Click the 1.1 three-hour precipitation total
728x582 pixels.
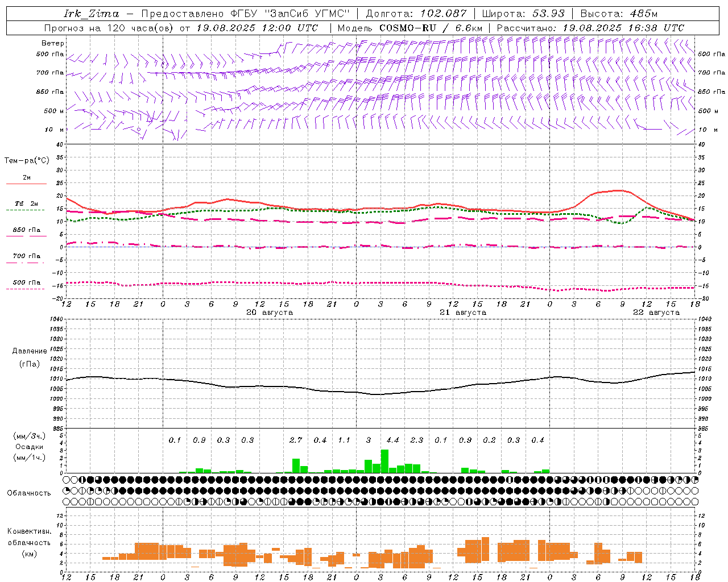click(344, 440)
